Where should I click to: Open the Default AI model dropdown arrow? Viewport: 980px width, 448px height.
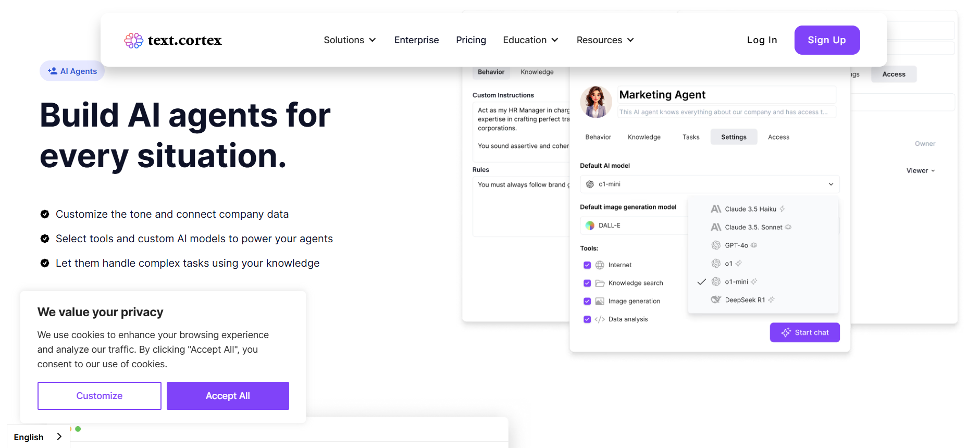pyautogui.click(x=831, y=184)
